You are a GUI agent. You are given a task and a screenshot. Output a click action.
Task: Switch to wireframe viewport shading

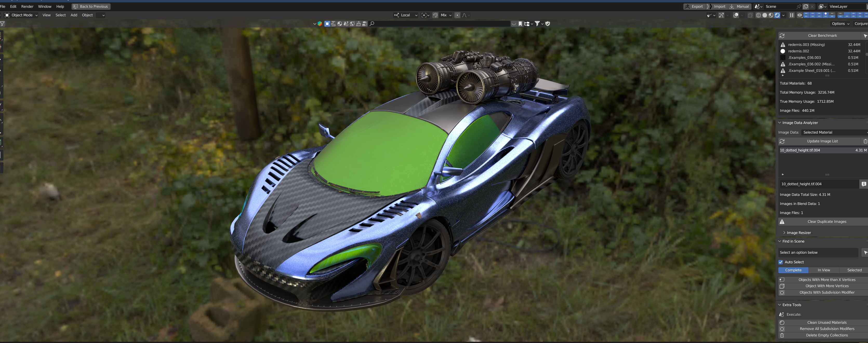coord(758,15)
